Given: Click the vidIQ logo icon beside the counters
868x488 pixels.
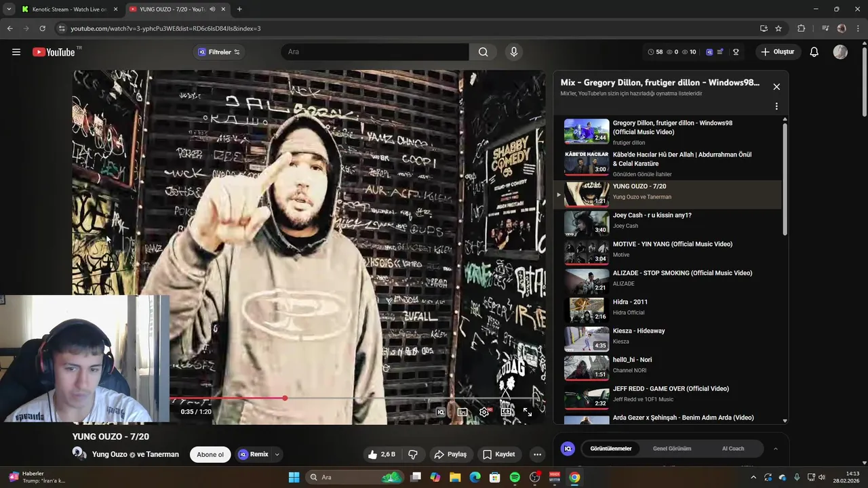Looking at the screenshot, I should [x=709, y=52].
